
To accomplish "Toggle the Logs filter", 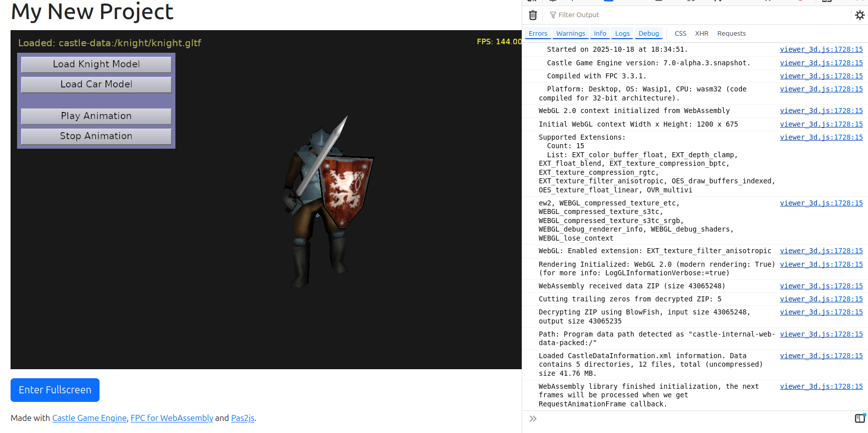I will (622, 34).
